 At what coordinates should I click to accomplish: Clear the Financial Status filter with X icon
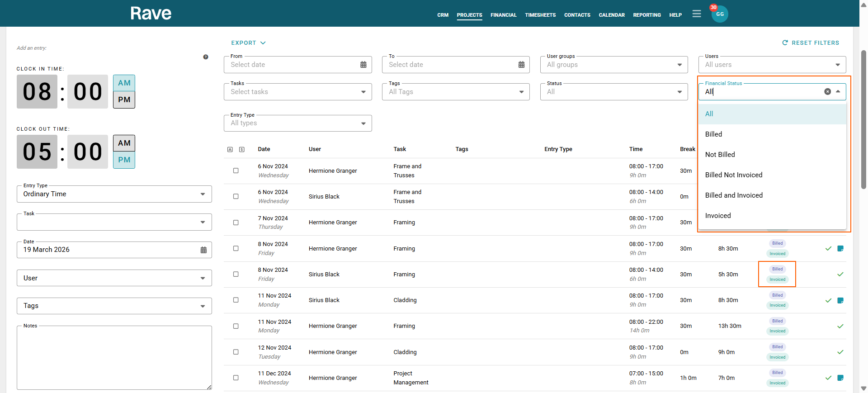[x=827, y=91]
